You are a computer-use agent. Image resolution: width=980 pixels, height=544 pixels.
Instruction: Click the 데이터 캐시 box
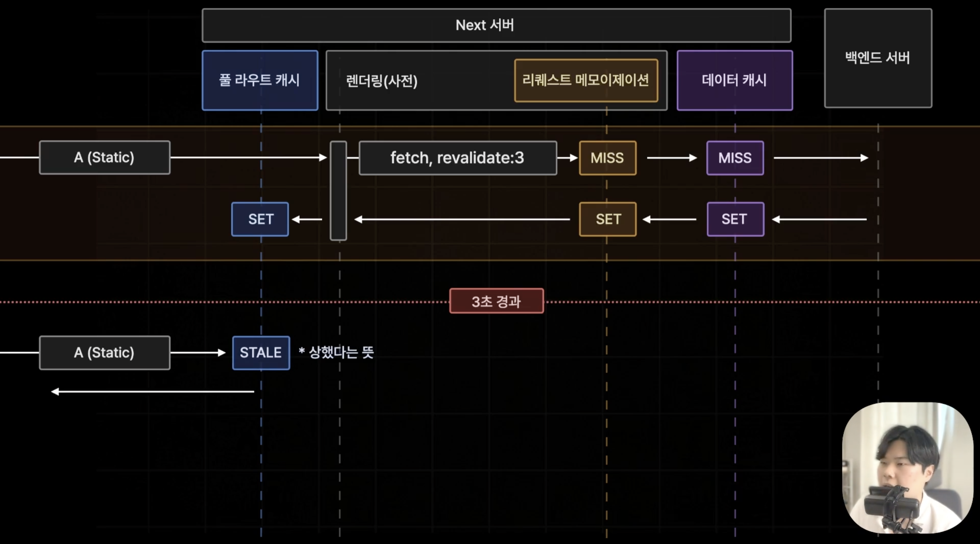pos(735,80)
